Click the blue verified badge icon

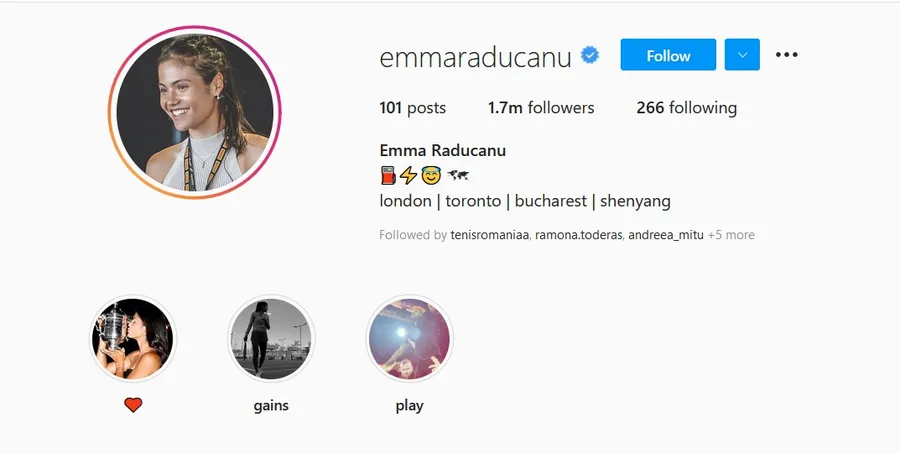pyautogui.click(x=589, y=56)
